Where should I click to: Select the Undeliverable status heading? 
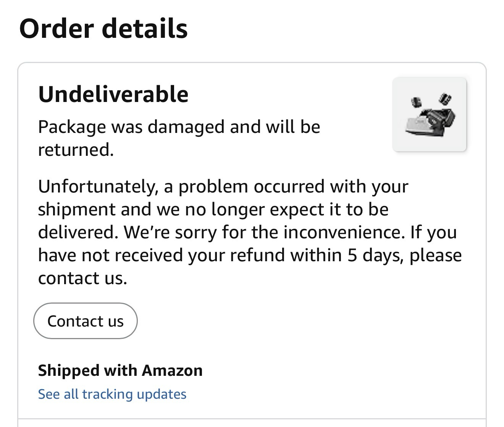coord(113,94)
